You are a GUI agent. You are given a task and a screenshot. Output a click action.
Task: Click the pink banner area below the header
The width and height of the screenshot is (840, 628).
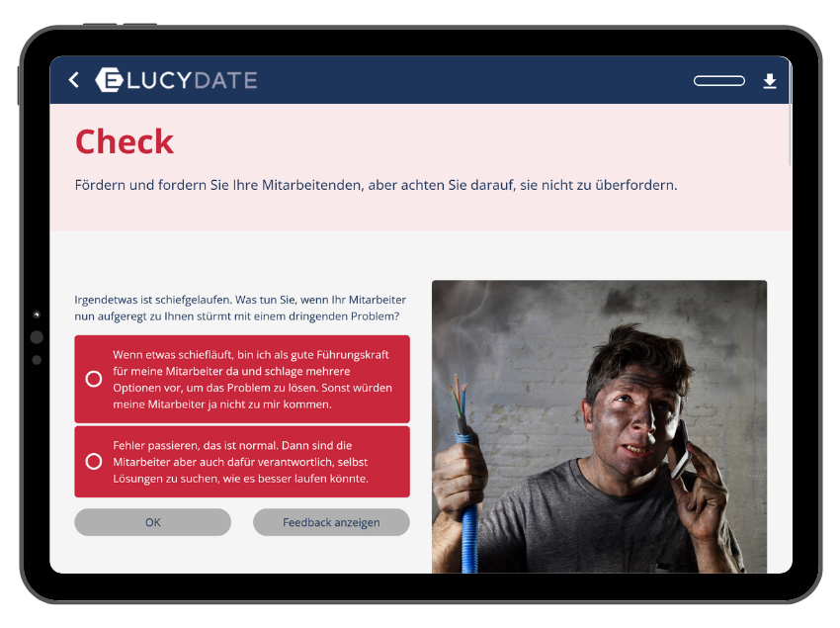click(421, 167)
